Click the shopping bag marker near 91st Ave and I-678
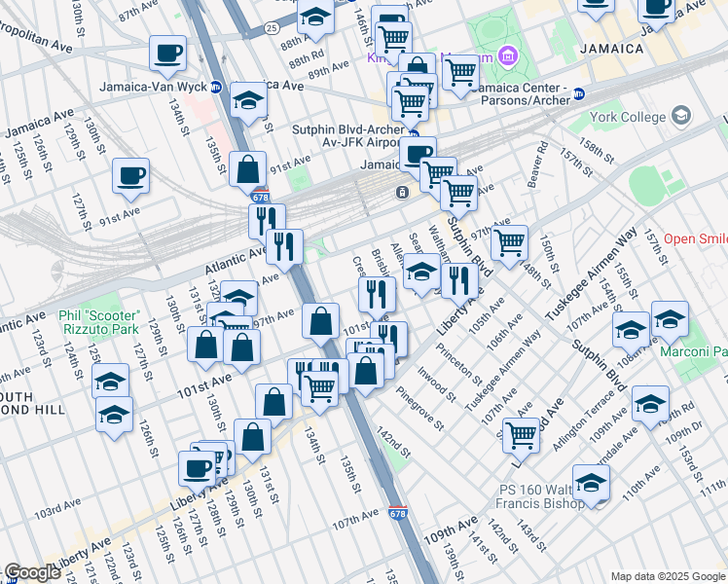 [248, 170]
